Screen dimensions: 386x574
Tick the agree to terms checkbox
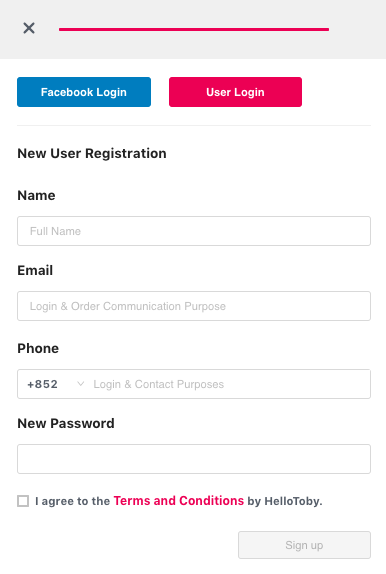click(23, 501)
